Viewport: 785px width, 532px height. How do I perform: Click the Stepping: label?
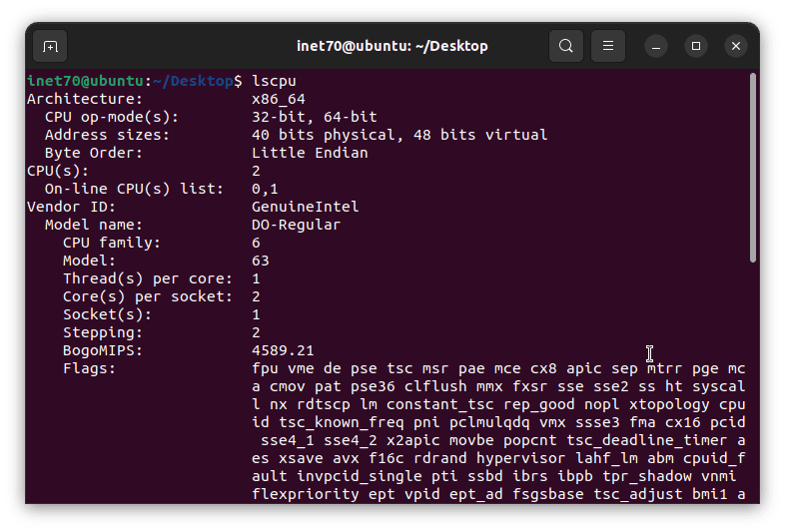click(103, 332)
